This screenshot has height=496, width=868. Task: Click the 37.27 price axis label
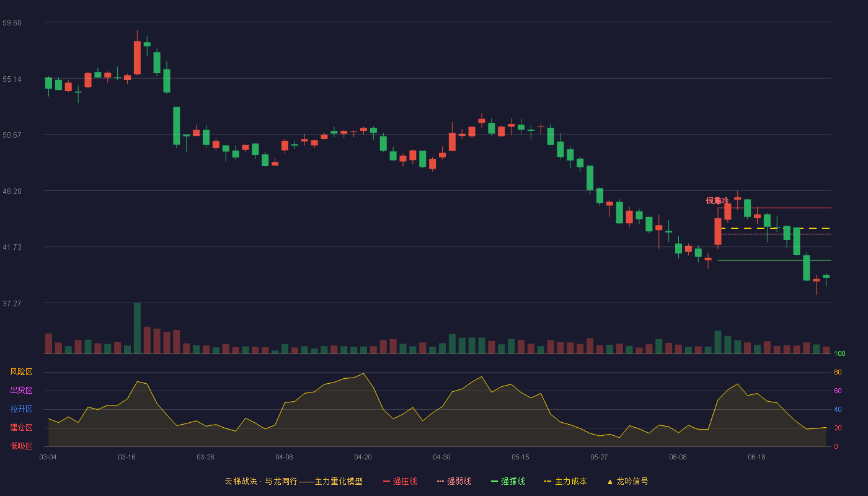click(12, 304)
